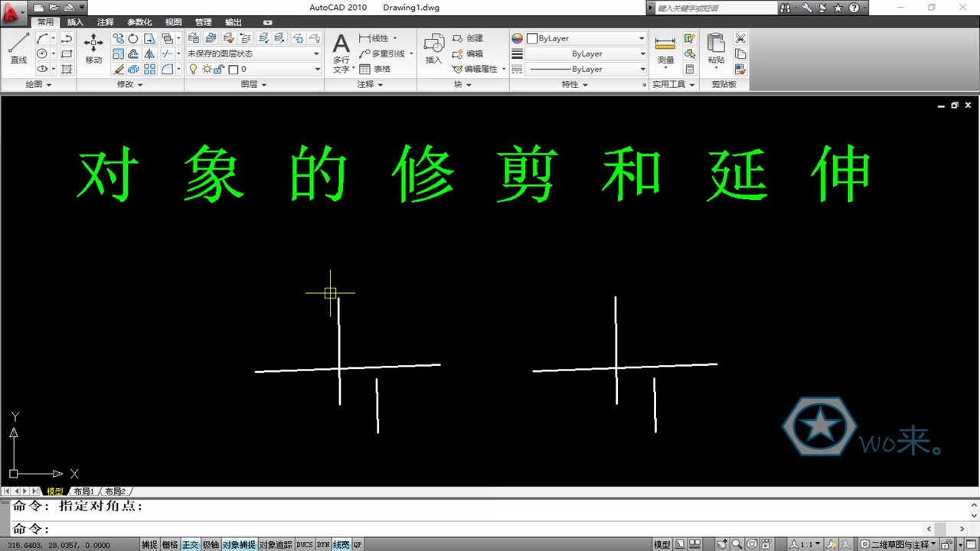Toggle Ortho mode (正交)
The width and height of the screenshot is (980, 551).
[190, 545]
